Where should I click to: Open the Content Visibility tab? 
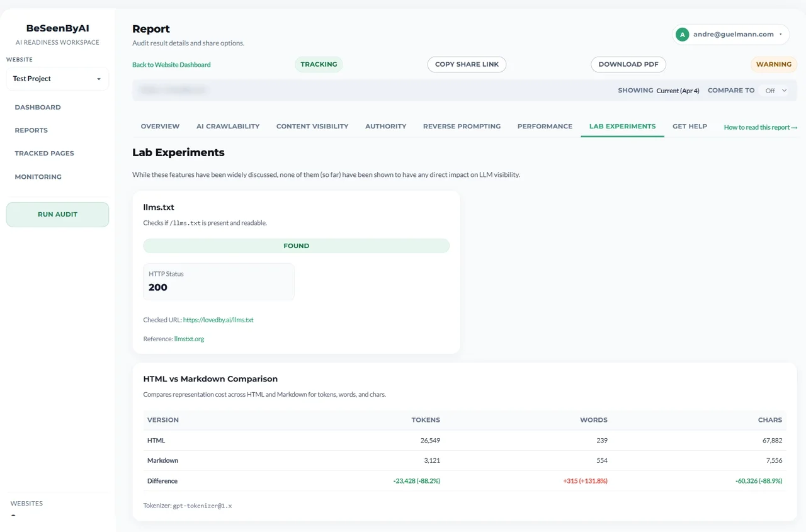click(x=312, y=127)
